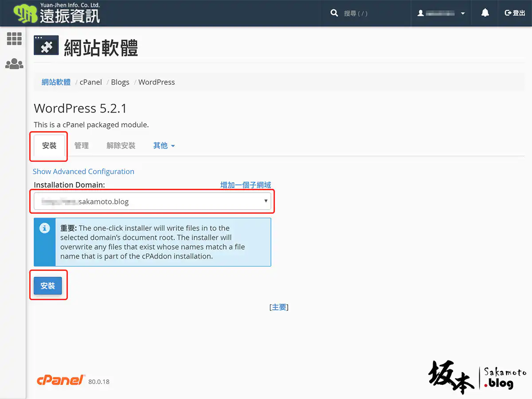Viewport: 532px width, 399px height.
Task: Open the apps grid icon in sidebar
Action: click(x=14, y=39)
